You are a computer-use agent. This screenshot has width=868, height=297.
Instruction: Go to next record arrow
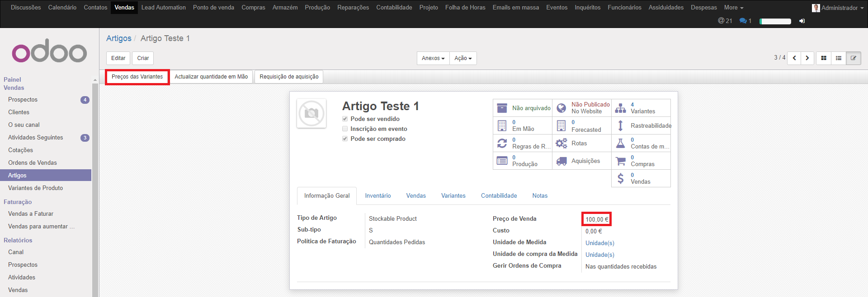807,58
